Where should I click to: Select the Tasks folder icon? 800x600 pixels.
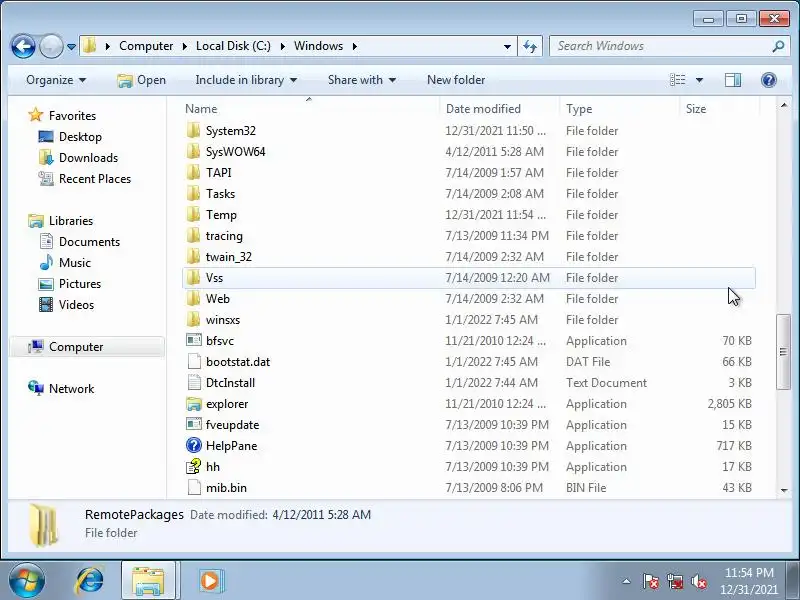[x=193, y=193]
